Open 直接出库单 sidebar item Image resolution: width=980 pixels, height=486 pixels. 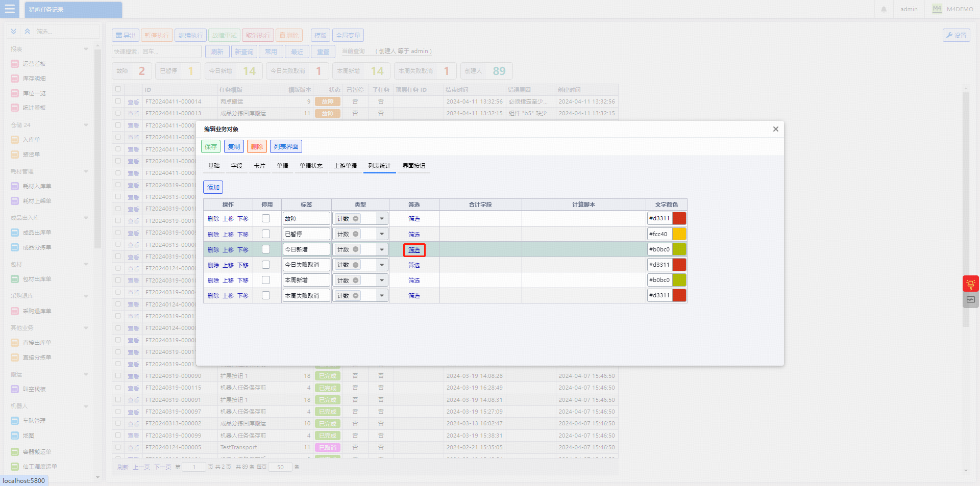pyautogui.click(x=37, y=343)
